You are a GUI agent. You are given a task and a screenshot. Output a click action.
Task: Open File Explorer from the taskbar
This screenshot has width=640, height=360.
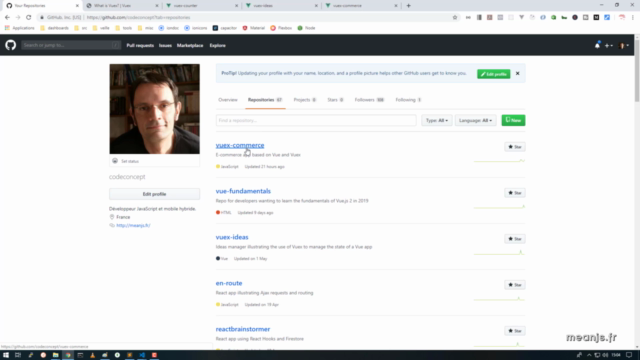(x=56, y=355)
